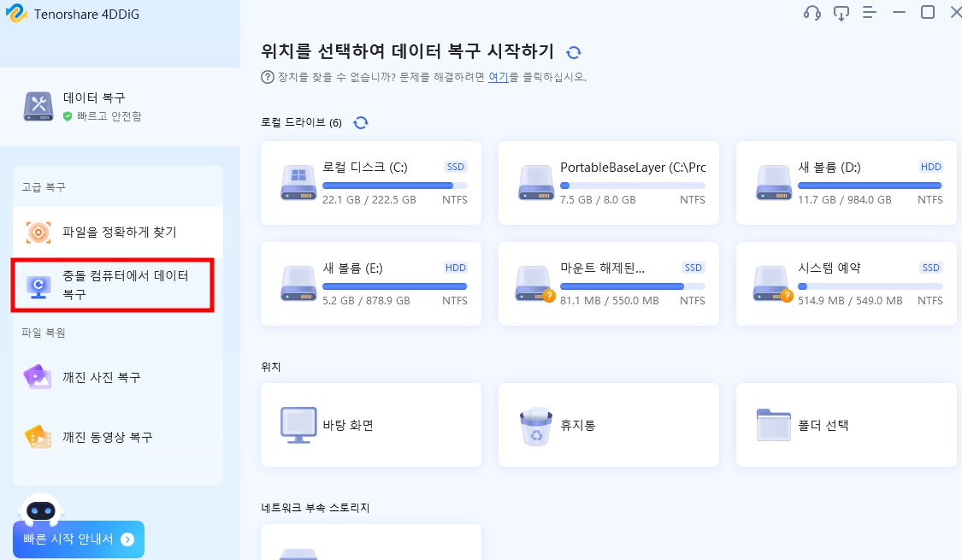Open the hamburger menu in title bar
Viewport: 962px width, 560px height.
(870, 12)
